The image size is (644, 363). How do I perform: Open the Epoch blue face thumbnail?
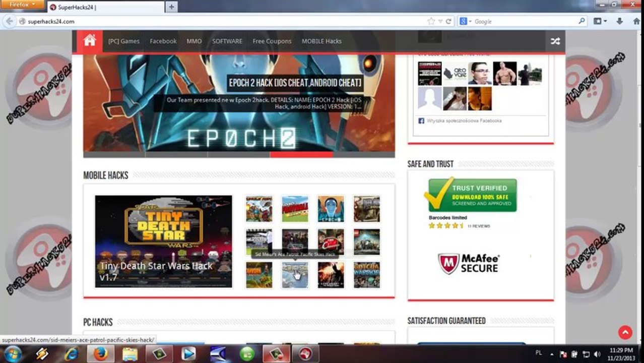(331, 209)
